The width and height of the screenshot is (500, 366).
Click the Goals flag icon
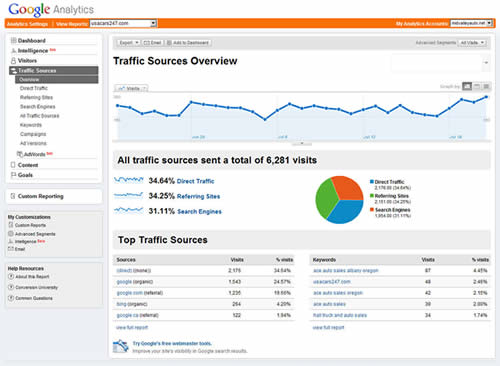point(13,175)
